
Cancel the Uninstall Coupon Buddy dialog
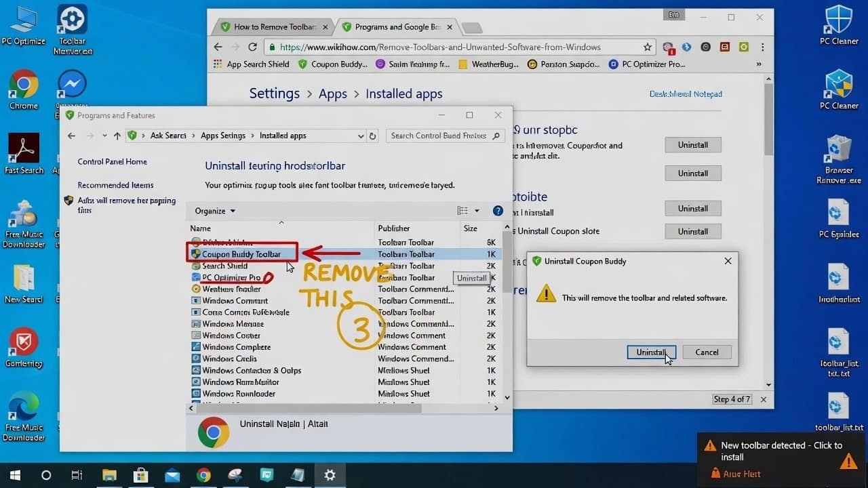tap(707, 352)
